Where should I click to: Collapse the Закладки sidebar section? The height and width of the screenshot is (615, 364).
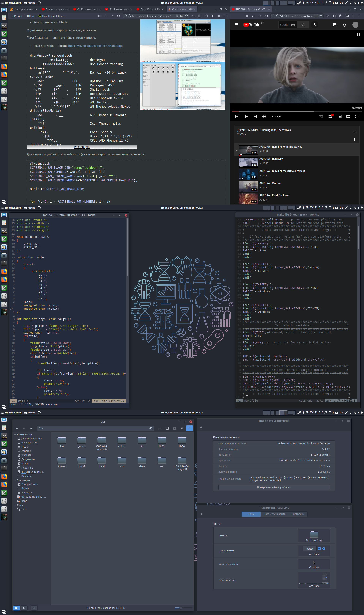click(x=15, y=480)
